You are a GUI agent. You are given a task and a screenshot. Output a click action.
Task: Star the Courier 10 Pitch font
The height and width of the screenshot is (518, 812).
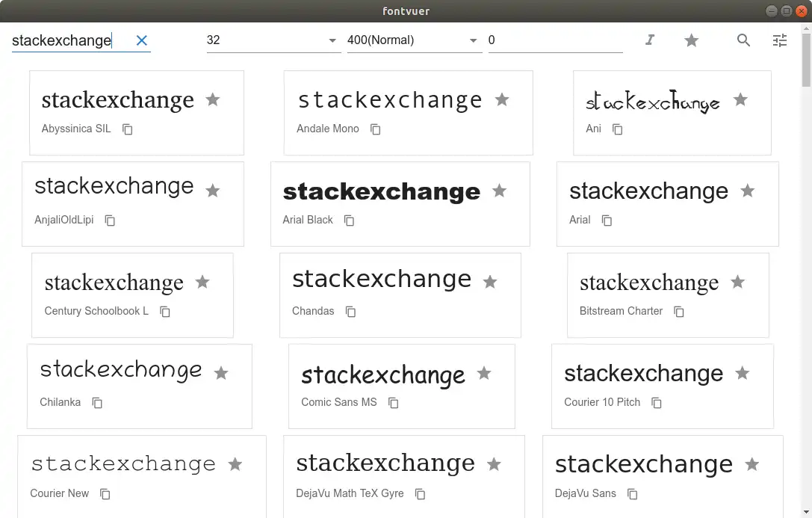point(743,373)
